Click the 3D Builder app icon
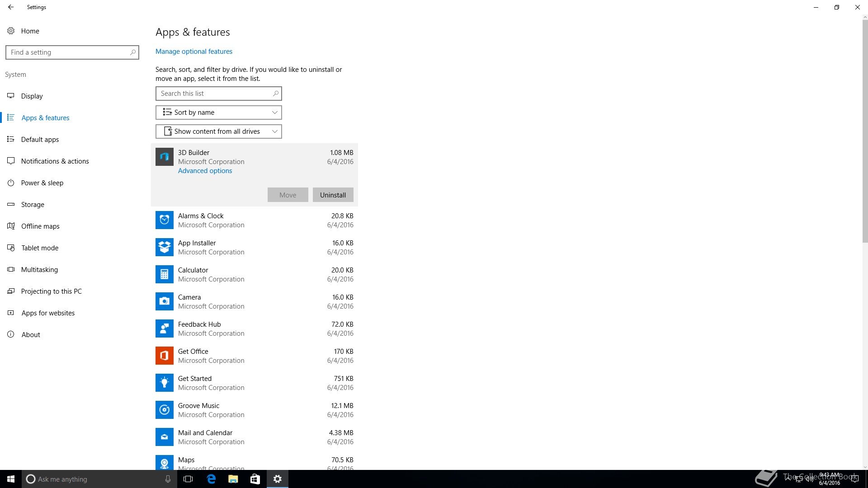 [164, 157]
